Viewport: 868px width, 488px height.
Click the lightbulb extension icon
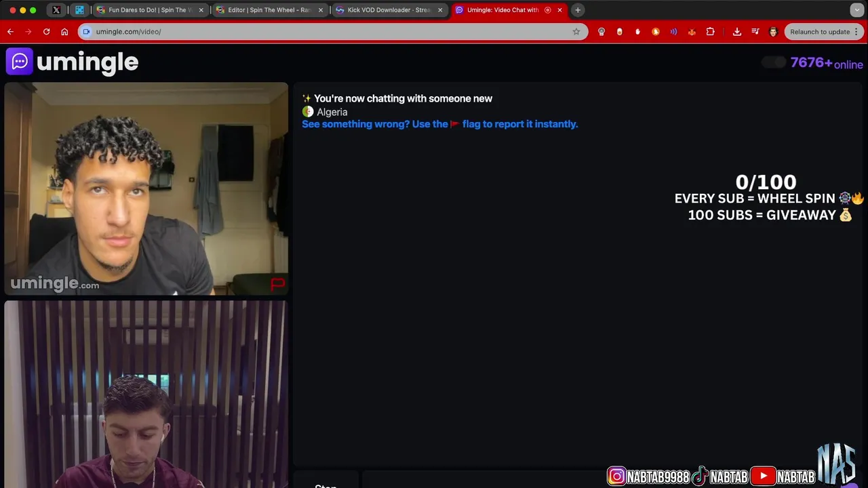coord(601,32)
